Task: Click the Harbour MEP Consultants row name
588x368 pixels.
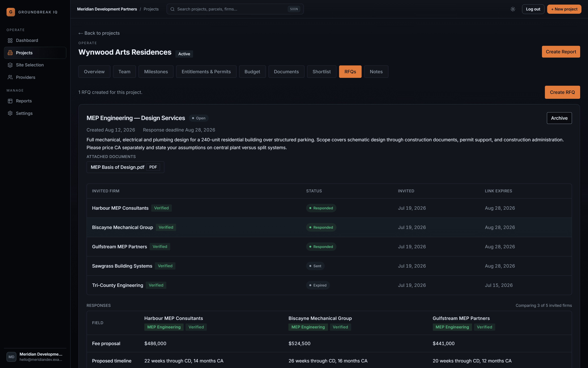Action: (120, 208)
